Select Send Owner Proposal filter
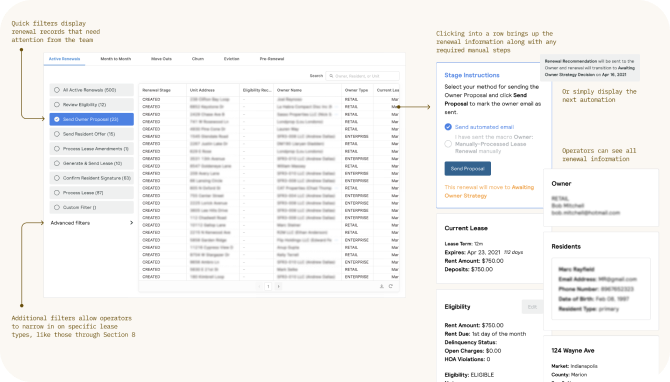Image resolution: width=670 pixels, height=382 pixels. pyautogui.click(x=91, y=119)
